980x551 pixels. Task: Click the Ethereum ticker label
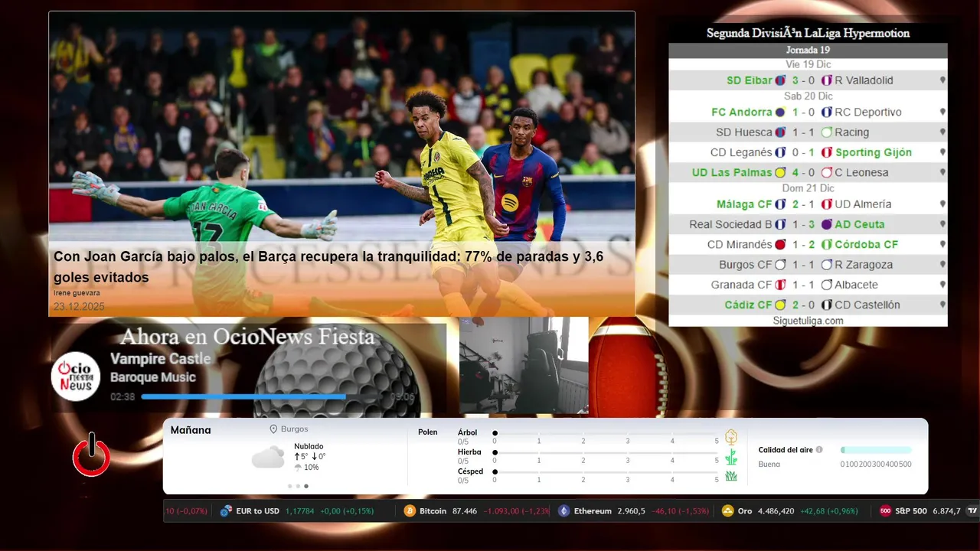point(593,511)
